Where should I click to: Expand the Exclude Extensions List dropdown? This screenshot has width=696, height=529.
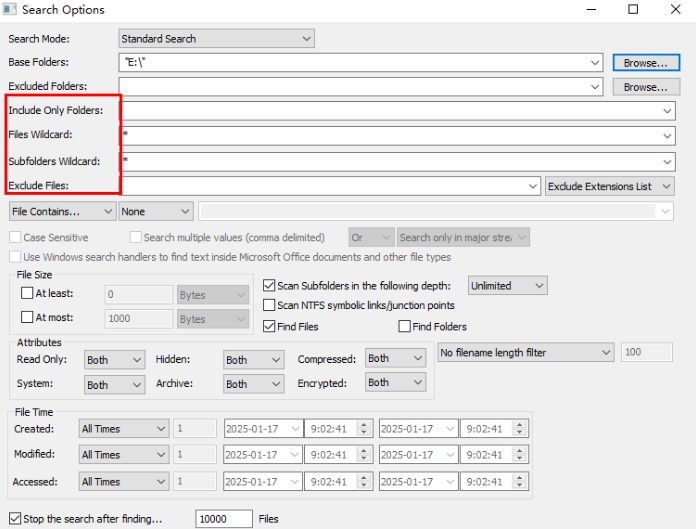coord(610,186)
